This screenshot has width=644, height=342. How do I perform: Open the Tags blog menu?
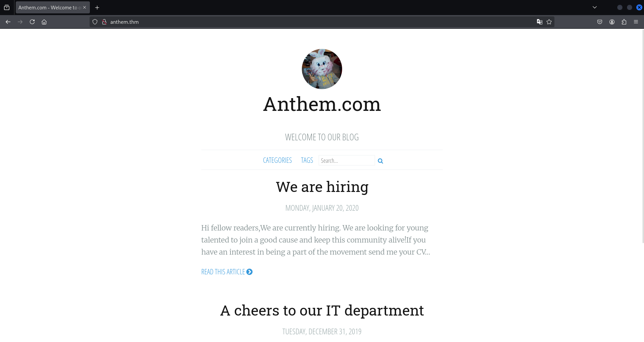coord(307,160)
